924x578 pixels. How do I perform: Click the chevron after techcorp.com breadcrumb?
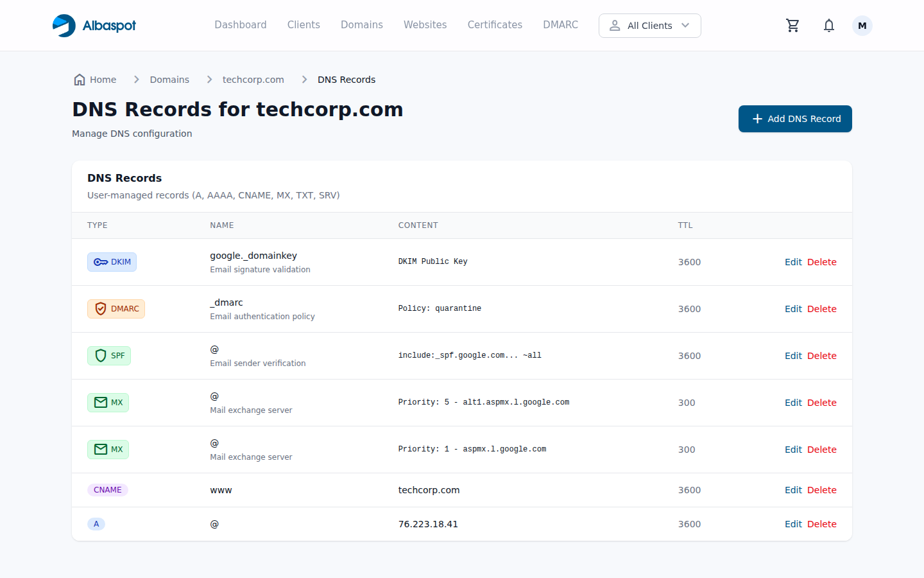304,79
